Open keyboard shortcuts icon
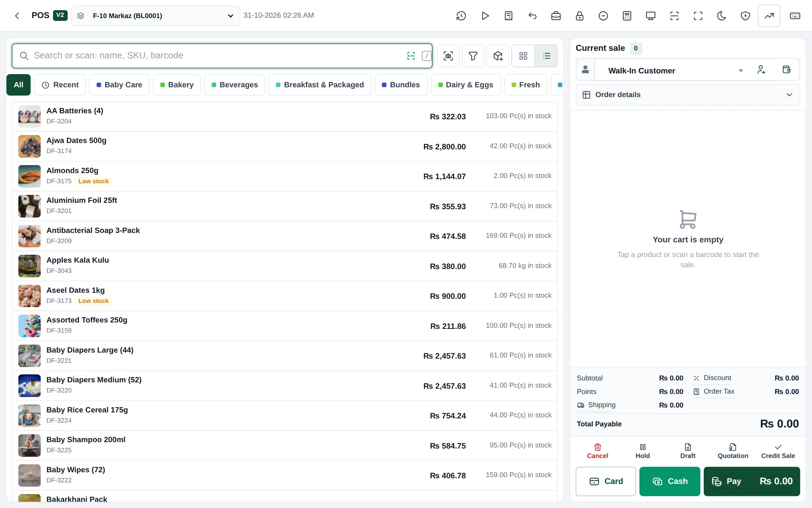 [795, 16]
